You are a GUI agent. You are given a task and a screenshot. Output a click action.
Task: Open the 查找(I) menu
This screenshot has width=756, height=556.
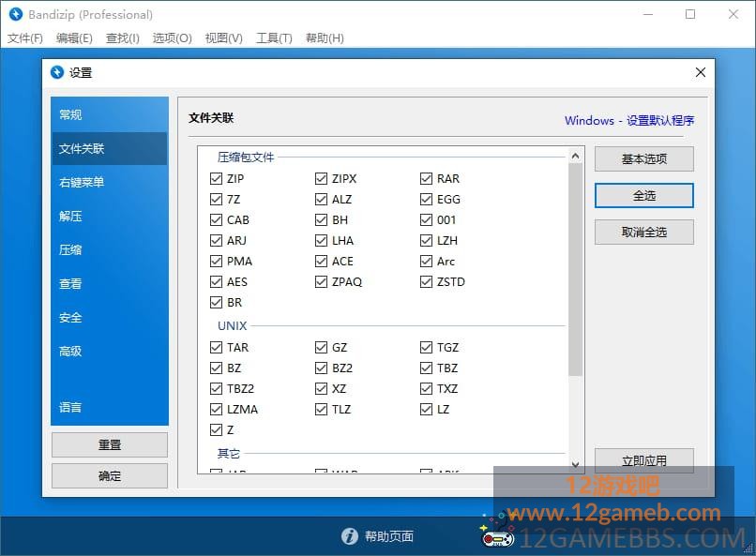click(x=123, y=38)
